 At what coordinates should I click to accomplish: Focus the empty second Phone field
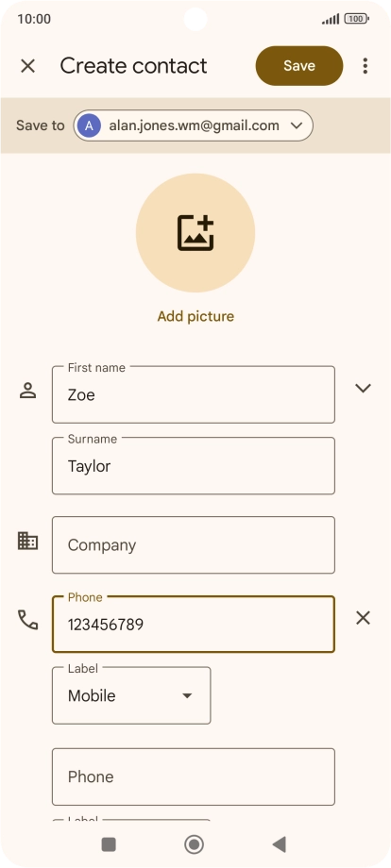pos(194,776)
